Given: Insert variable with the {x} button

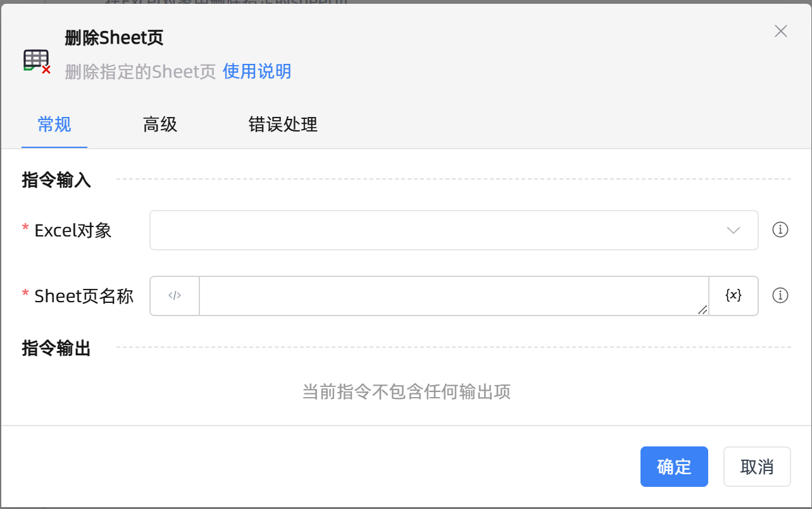Looking at the screenshot, I should (x=734, y=295).
